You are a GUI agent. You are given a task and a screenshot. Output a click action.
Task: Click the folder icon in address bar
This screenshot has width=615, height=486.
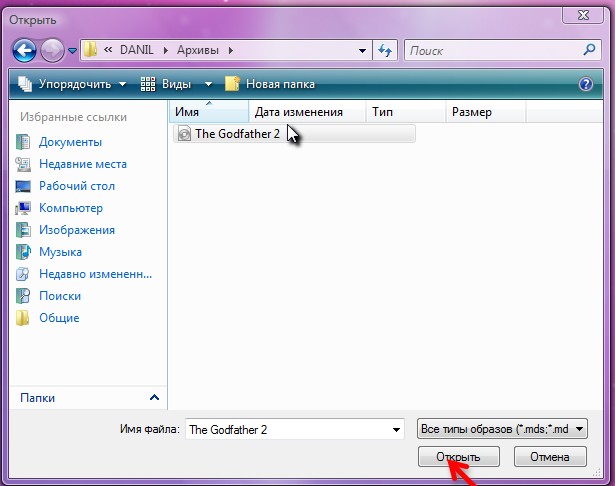pos(91,50)
